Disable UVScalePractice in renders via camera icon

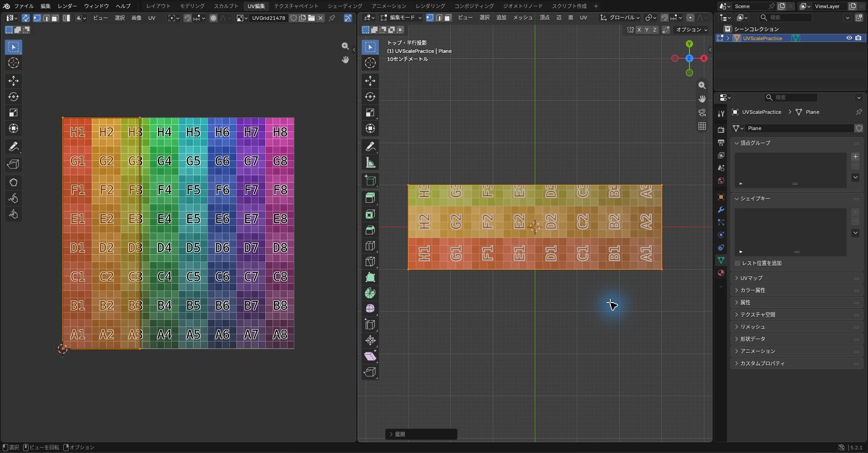click(x=858, y=38)
